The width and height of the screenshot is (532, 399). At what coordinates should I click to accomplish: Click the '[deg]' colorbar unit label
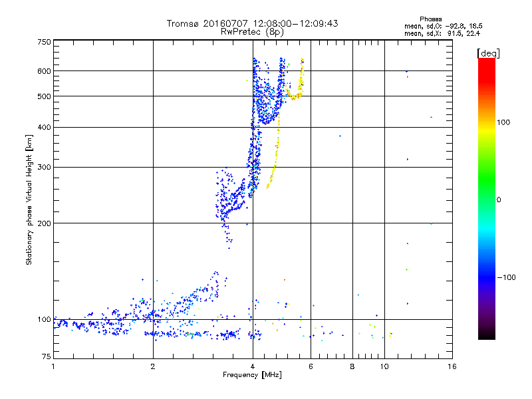488,53
